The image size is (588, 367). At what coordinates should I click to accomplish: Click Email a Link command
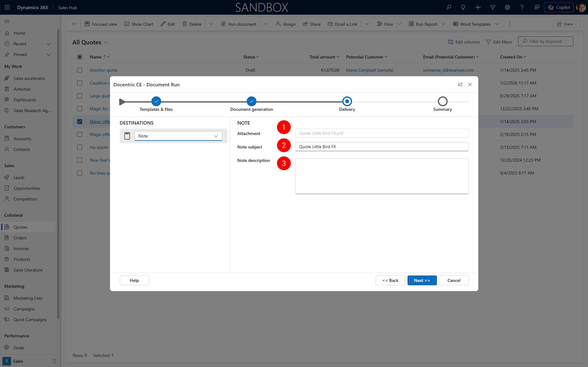point(343,24)
